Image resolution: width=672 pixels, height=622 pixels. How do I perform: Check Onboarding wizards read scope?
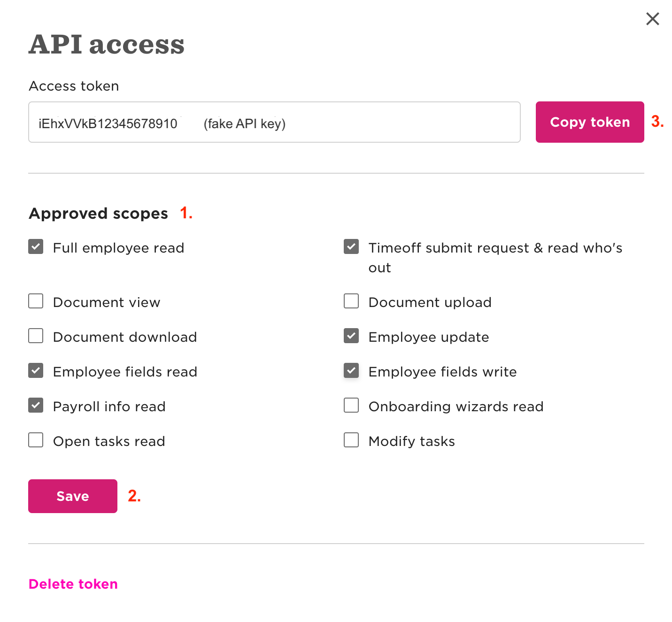pyautogui.click(x=351, y=405)
